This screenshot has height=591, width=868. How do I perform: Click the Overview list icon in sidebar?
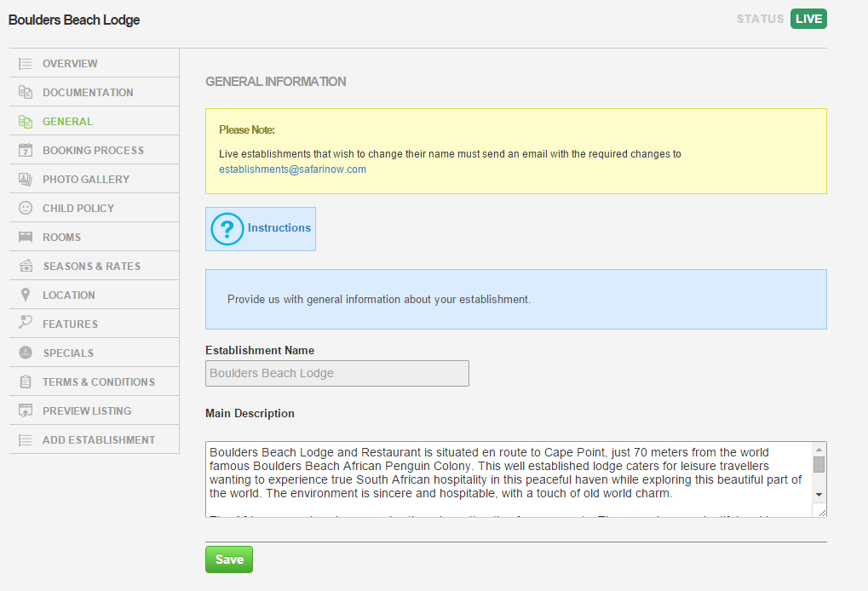25,64
